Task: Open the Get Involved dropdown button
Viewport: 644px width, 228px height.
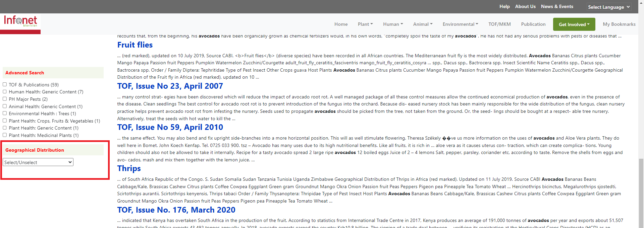Action: 574,24
